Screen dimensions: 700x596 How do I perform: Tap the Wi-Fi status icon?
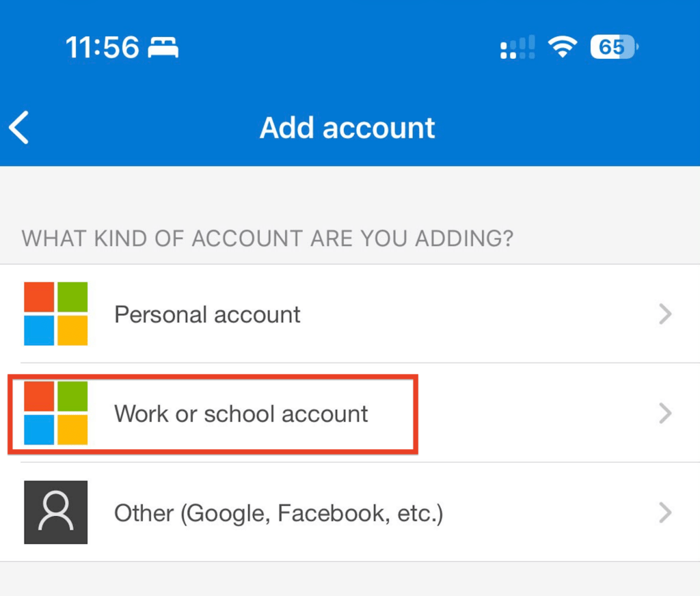click(x=563, y=47)
